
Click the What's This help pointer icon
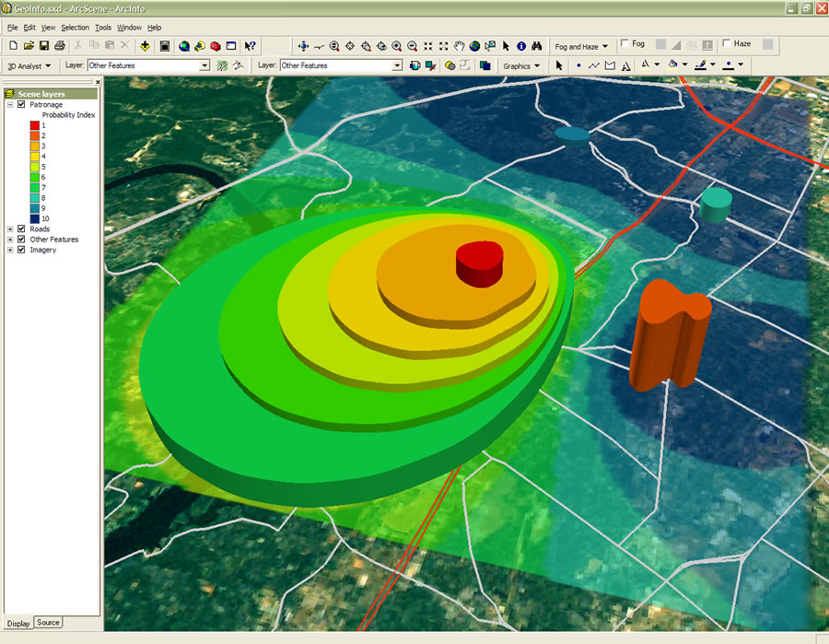[x=250, y=46]
